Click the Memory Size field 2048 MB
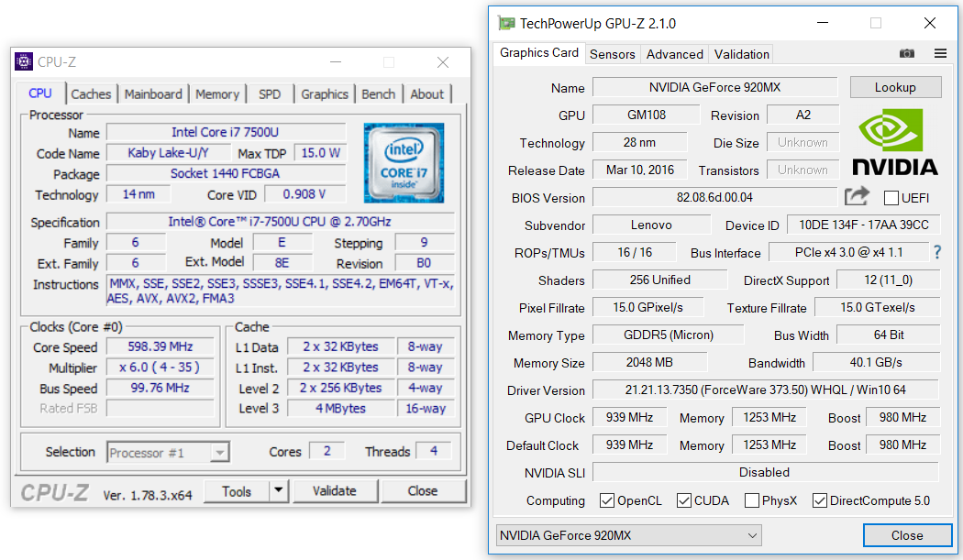963x560 pixels. point(649,362)
